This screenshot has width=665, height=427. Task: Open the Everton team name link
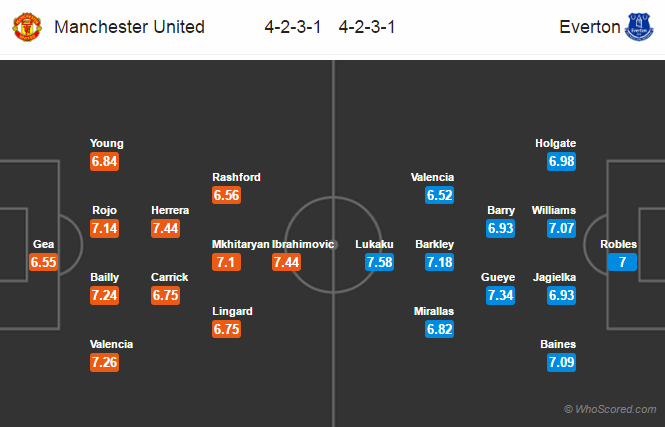point(590,27)
